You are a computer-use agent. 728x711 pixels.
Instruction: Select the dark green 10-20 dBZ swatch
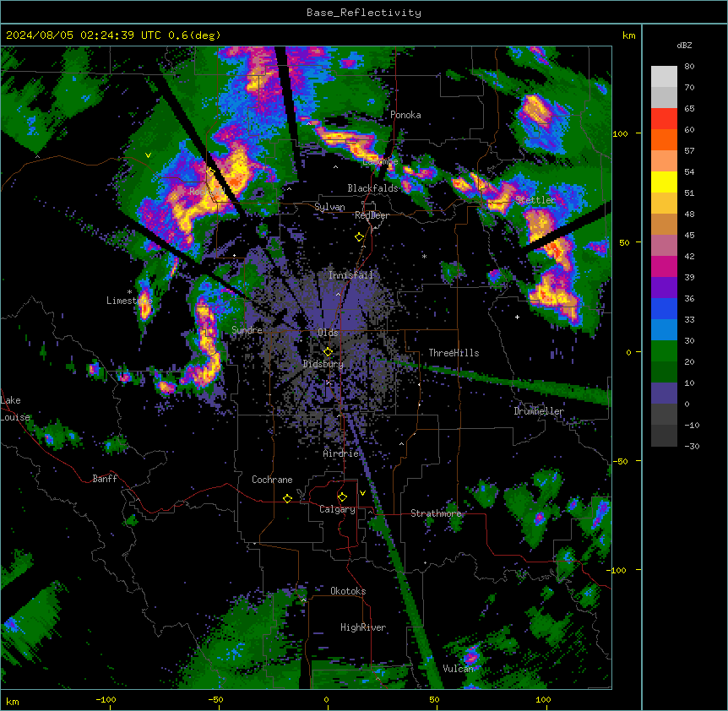(664, 372)
